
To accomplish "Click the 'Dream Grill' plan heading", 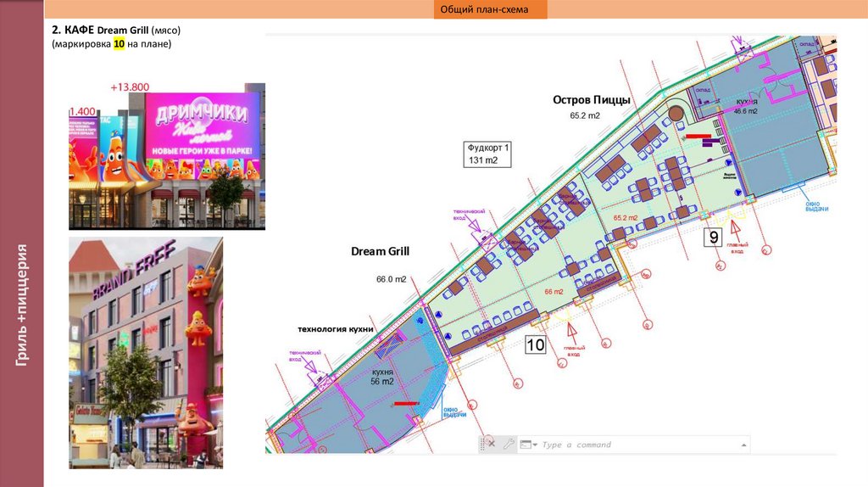I will (x=380, y=251).
